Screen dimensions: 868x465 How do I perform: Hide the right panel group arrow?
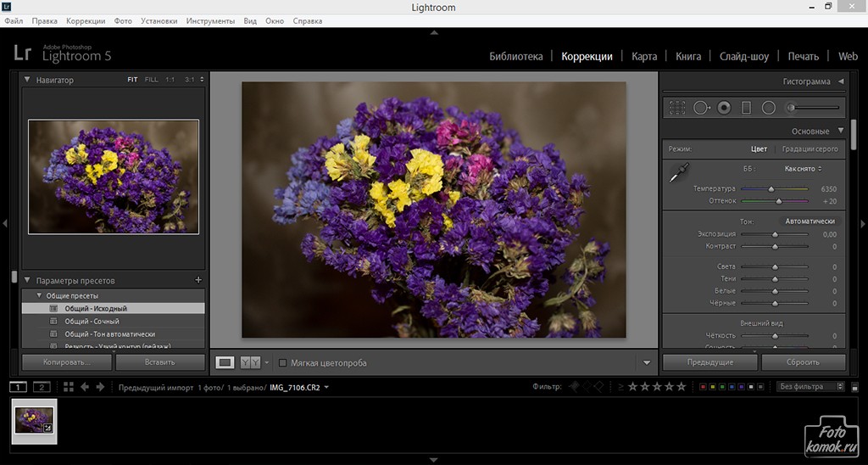(x=863, y=224)
